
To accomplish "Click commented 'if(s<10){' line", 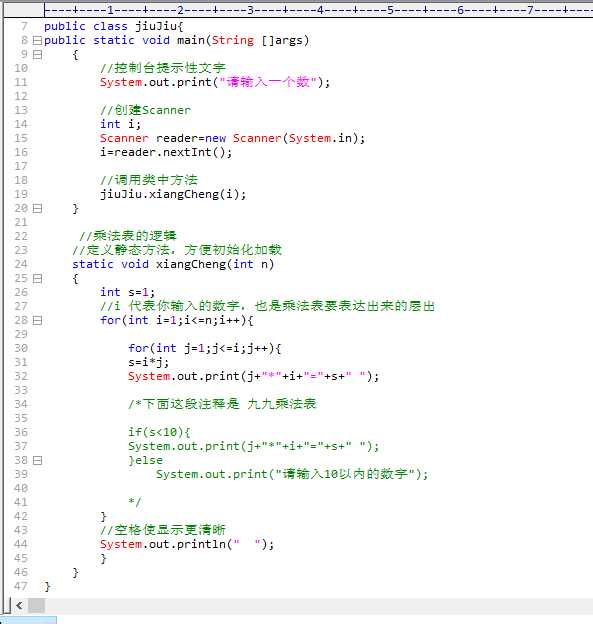I will (x=159, y=432).
